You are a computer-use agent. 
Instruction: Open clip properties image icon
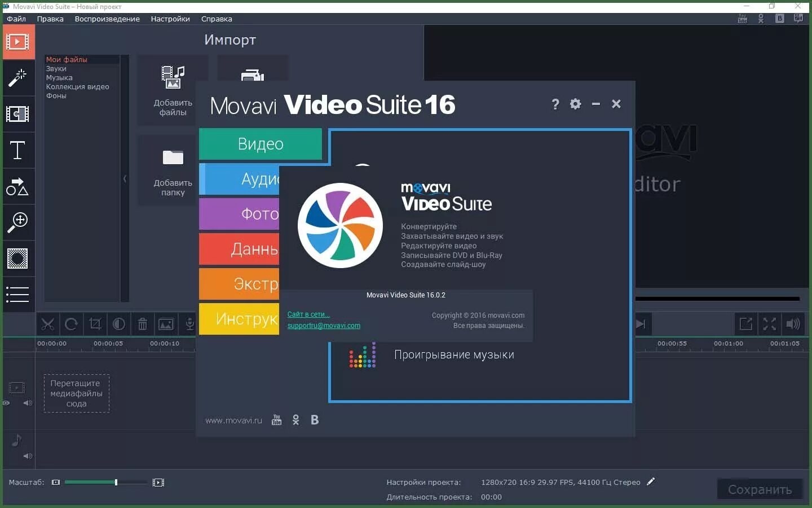click(x=166, y=324)
